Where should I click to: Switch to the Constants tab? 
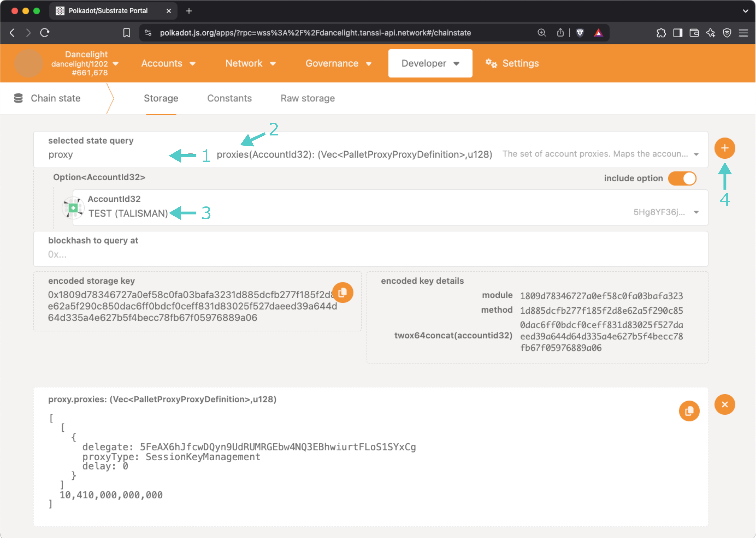tap(229, 98)
